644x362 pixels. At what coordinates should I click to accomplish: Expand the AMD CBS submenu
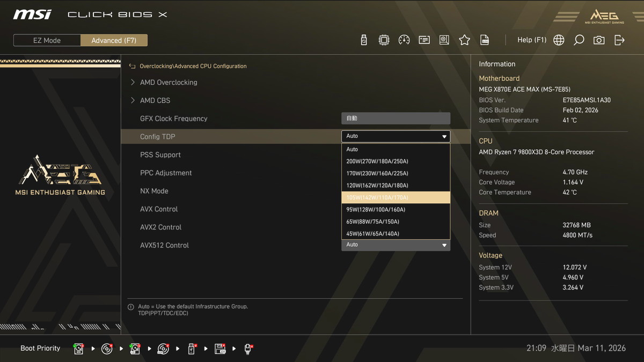[x=155, y=101]
